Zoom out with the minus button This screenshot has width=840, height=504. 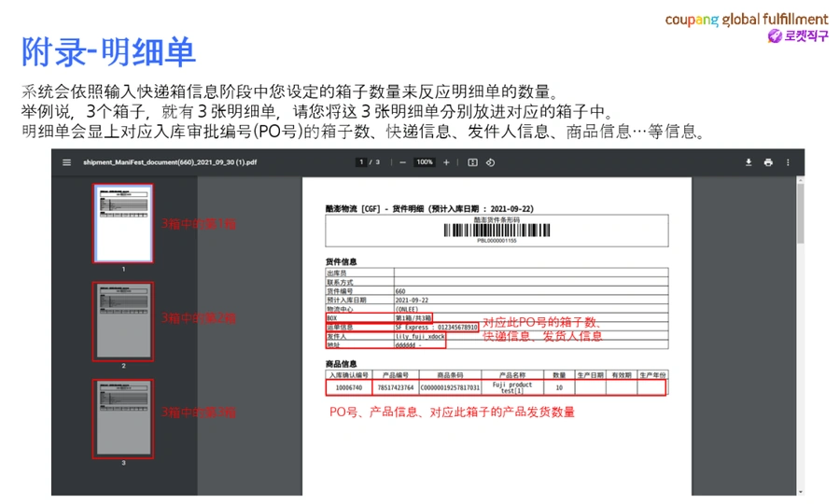coord(403,162)
